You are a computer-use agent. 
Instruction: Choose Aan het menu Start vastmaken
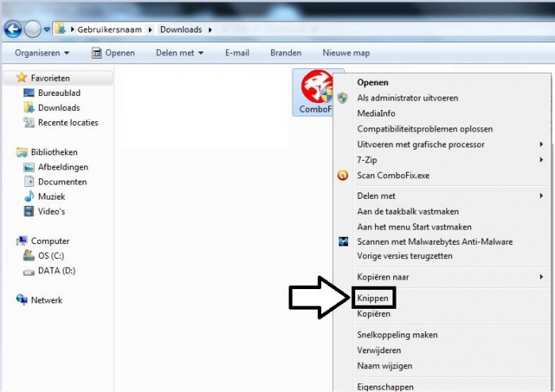(x=414, y=227)
